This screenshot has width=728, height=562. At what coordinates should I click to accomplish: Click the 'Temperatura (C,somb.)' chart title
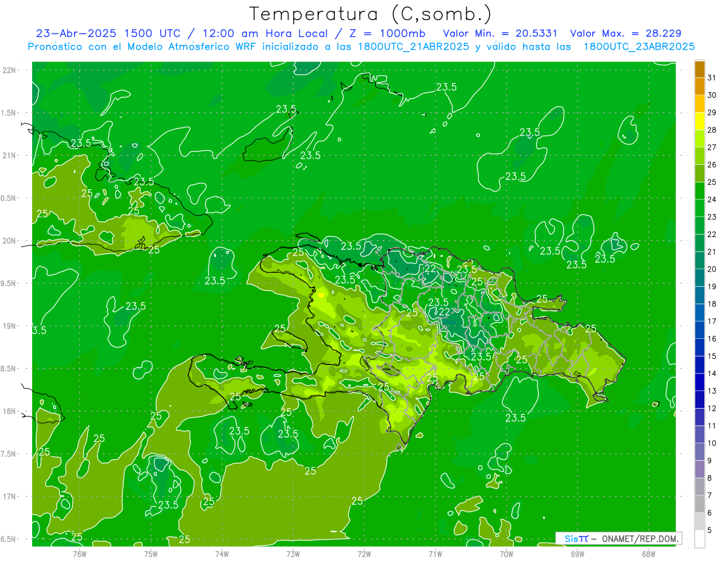click(371, 15)
